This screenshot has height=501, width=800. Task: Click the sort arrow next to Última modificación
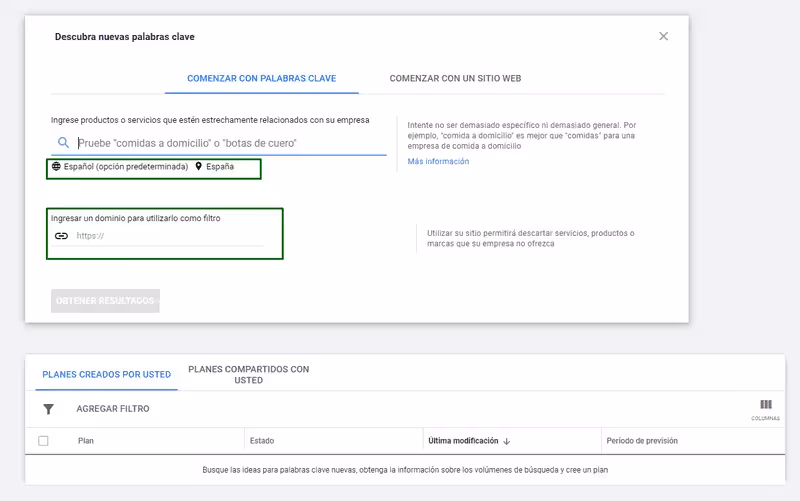tap(507, 441)
